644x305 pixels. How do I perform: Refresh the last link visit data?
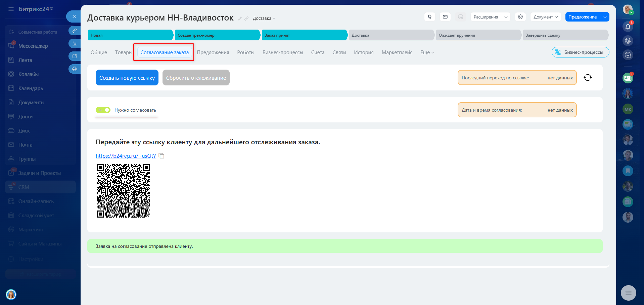(588, 78)
